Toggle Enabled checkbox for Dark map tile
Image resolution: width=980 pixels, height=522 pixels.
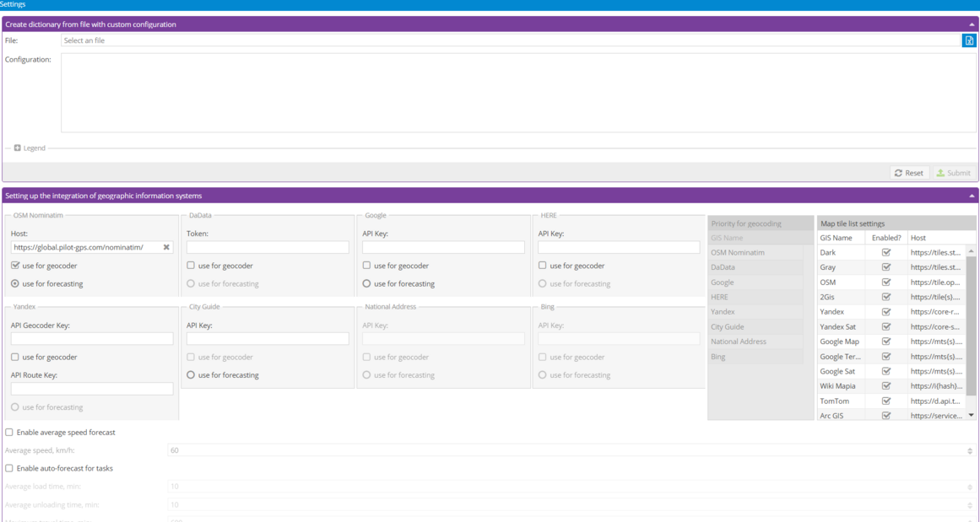[x=885, y=252]
